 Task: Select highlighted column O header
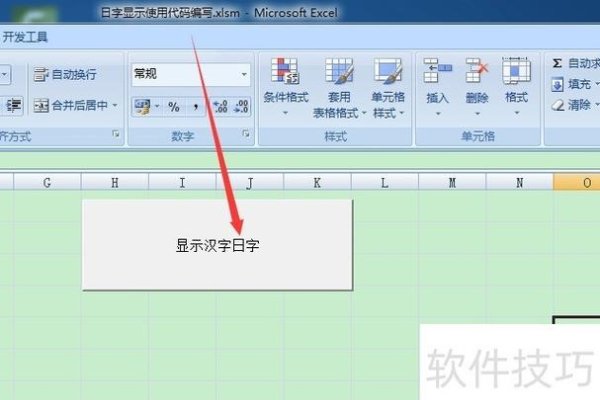[577, 183]
